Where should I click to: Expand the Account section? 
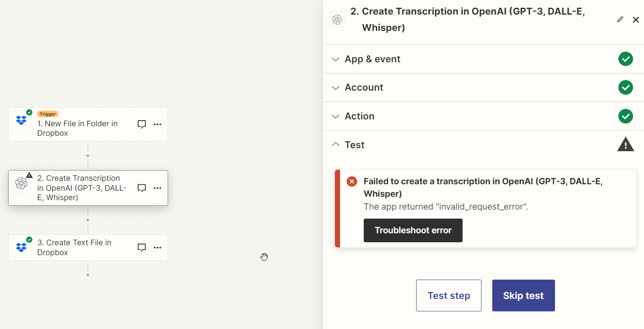pos(484,87)
